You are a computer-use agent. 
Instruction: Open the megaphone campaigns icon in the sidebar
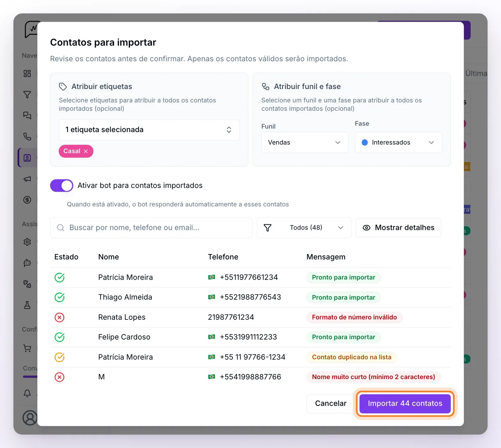[x=27, y=179]
